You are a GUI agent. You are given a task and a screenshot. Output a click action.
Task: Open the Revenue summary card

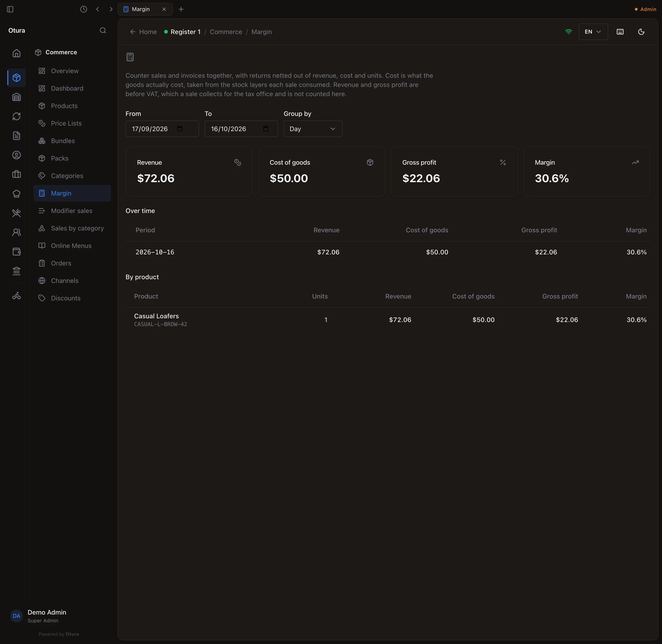click(189, 172)
